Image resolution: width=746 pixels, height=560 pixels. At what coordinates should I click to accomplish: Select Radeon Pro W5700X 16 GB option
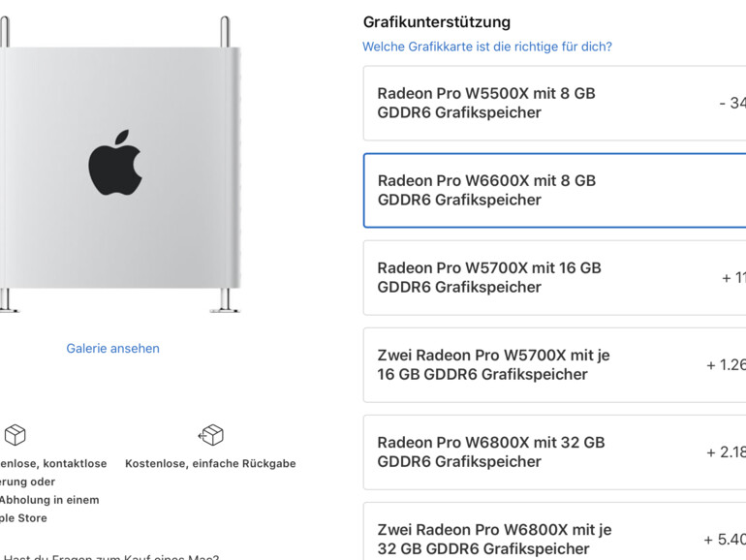click(555, 278)
